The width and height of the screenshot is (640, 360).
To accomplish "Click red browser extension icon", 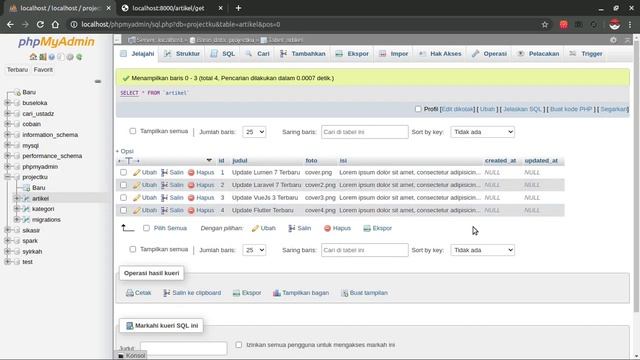I will coord(564,24).
